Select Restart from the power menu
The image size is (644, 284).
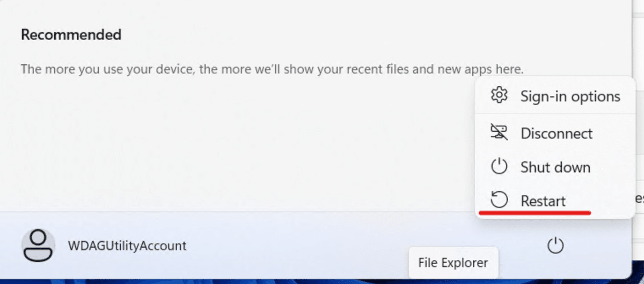(x=543, y=201)
